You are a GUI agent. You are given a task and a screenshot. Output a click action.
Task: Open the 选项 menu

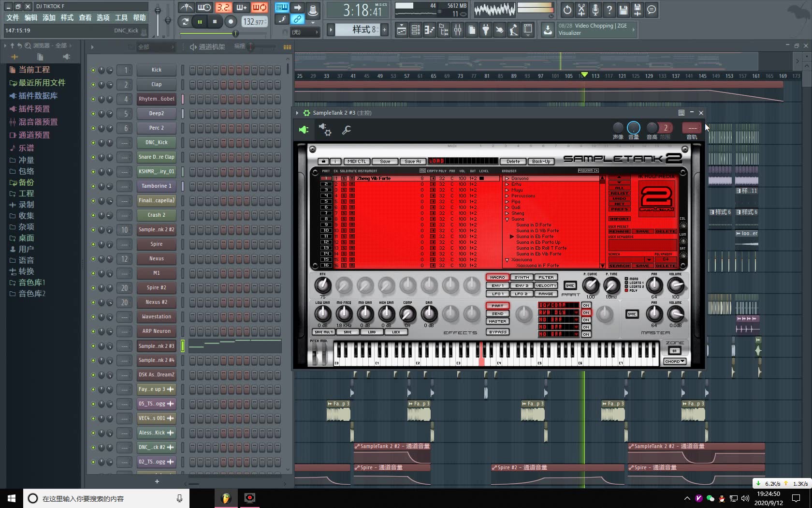pyautogui.click(x=103, y=17)
